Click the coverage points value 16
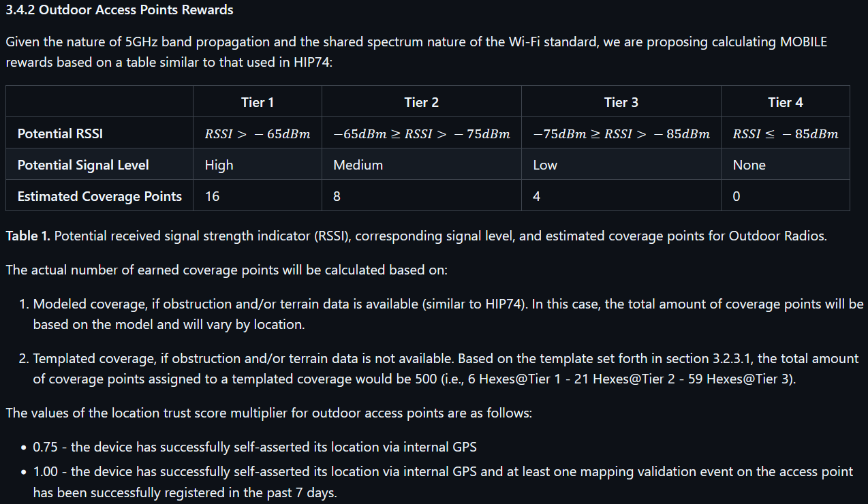 tap(212, 196)
